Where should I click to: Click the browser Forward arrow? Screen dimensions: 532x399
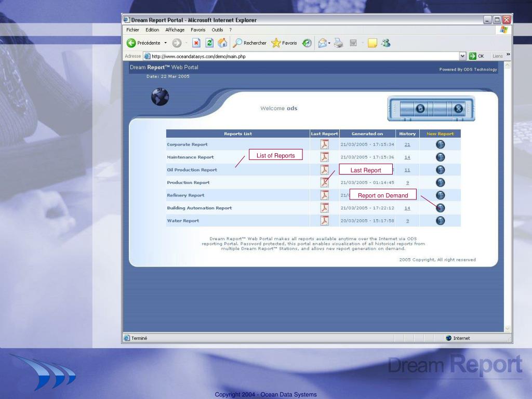pyautogui.click(x=177, y=43)
